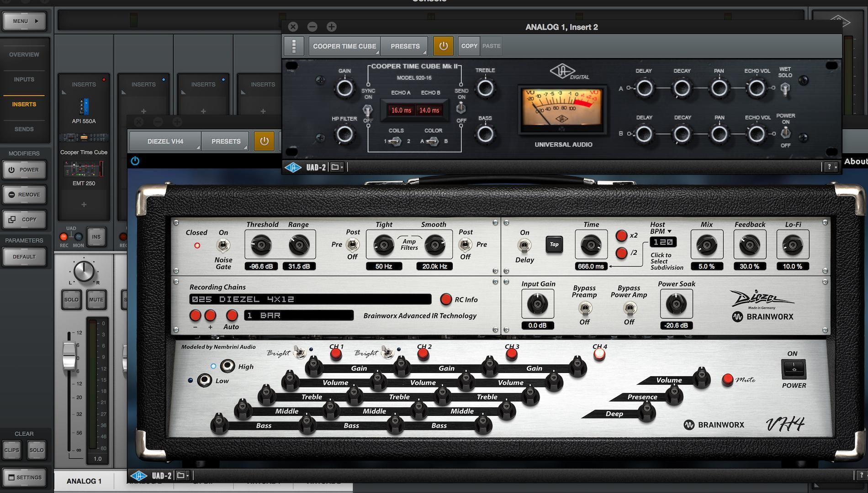
Task: Click the Diezel VH4 orange power icon
Action: 264,141
